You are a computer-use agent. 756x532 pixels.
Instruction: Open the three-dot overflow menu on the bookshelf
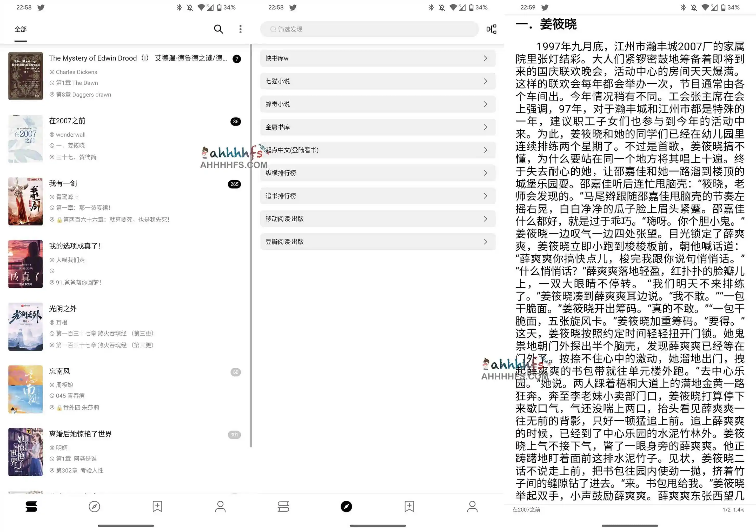tap(241, 29)
